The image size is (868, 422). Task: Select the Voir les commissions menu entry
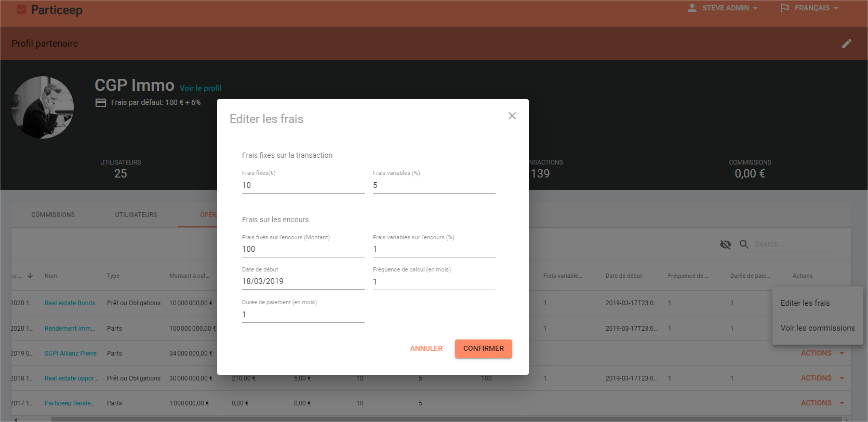click(818, 328)
